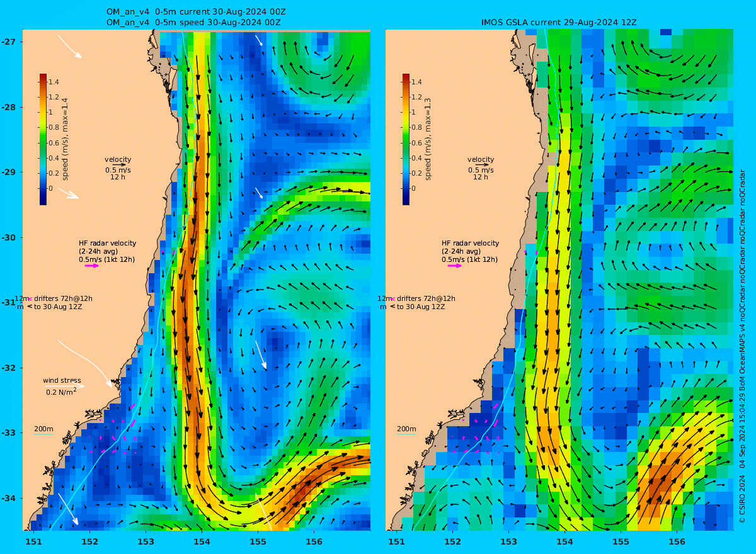Click the 'speed (m/s), max=1.3' label
Viewport: 756px width, 554px height.
pyautogui.click(x=428, y=138)
